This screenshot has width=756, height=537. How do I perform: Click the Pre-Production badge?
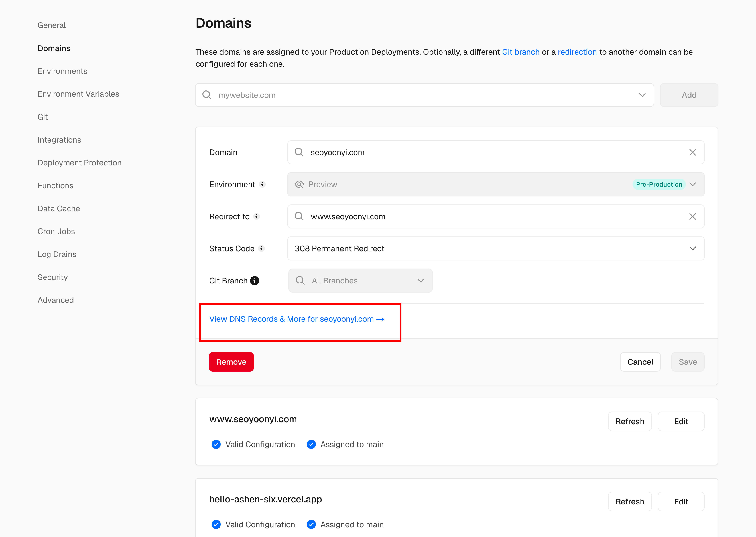[659, 184]
